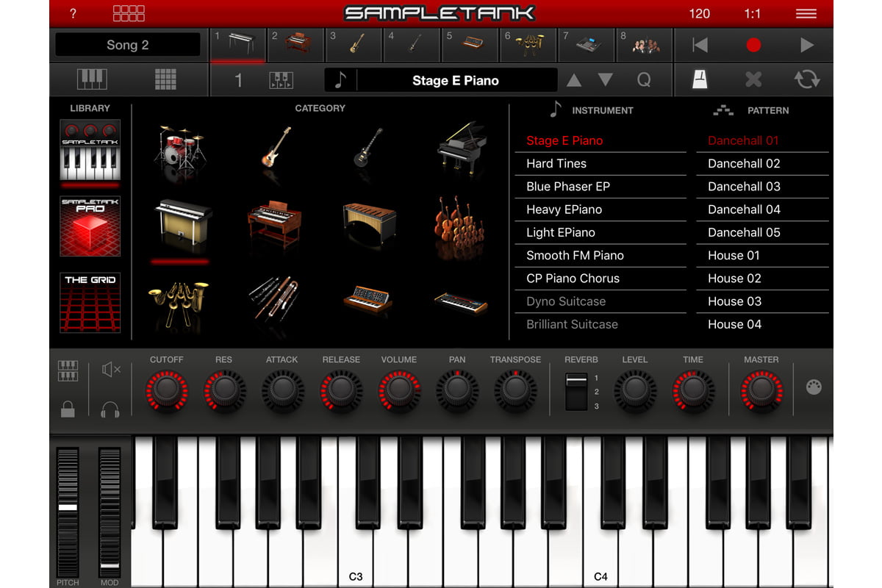
Task: Toggle the headphones solo icon
Action: (x=110, y=409)
